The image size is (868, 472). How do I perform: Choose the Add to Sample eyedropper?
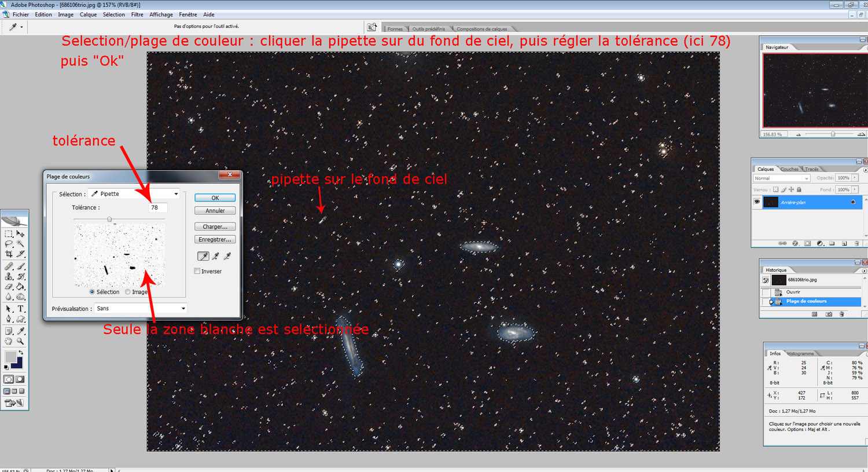tap(215, 256)
